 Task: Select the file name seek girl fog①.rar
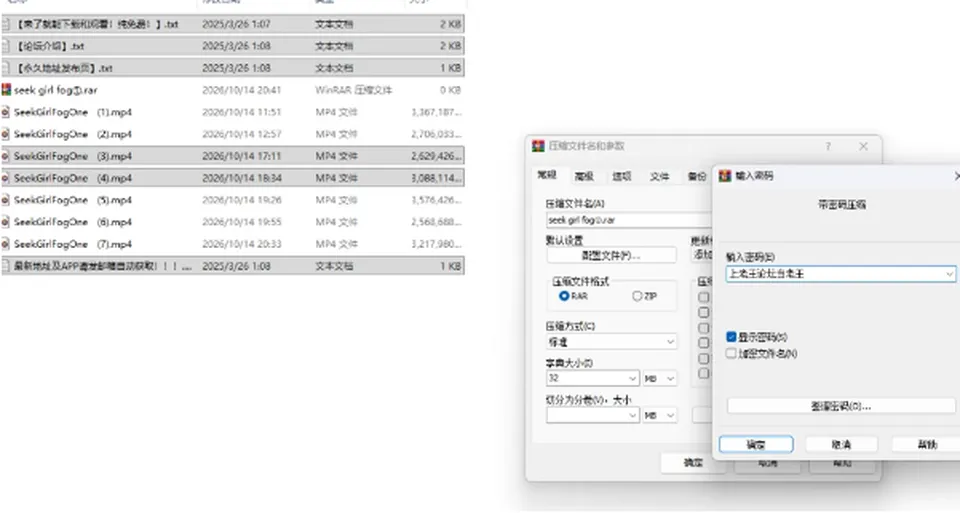[x=56, y=90]
